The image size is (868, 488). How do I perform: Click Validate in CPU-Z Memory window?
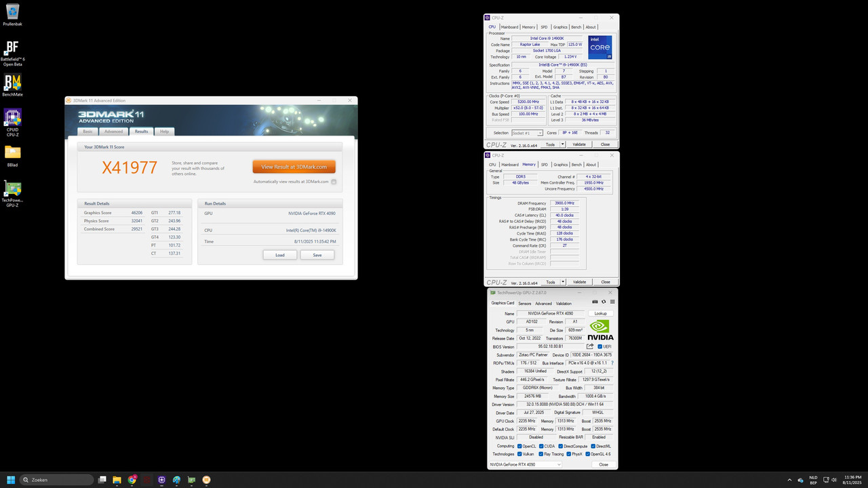579,282
